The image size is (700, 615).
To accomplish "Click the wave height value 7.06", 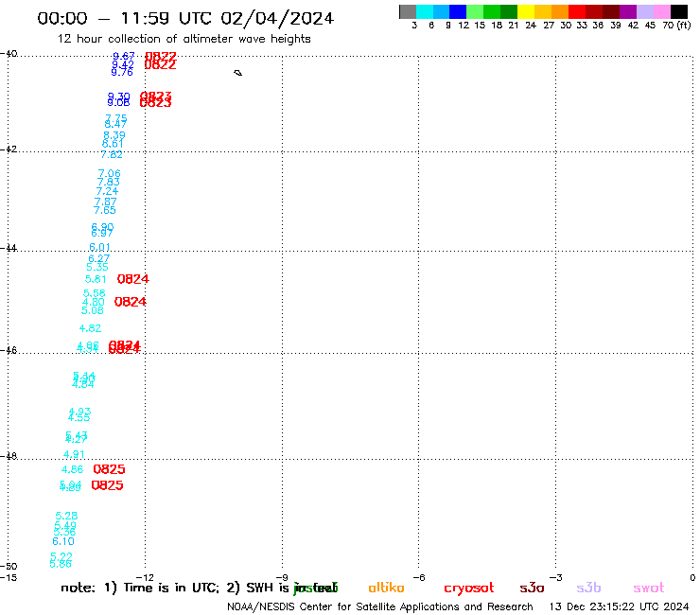I will pos(110,173).
